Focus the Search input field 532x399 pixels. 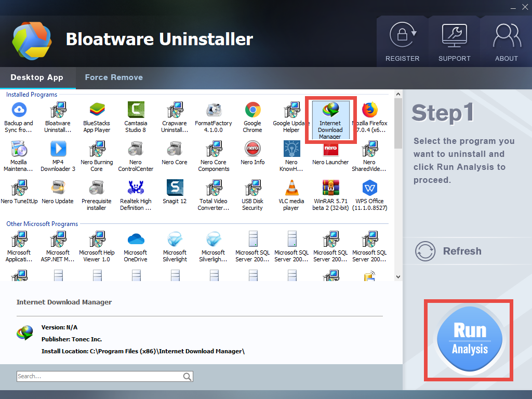(100, 376)
